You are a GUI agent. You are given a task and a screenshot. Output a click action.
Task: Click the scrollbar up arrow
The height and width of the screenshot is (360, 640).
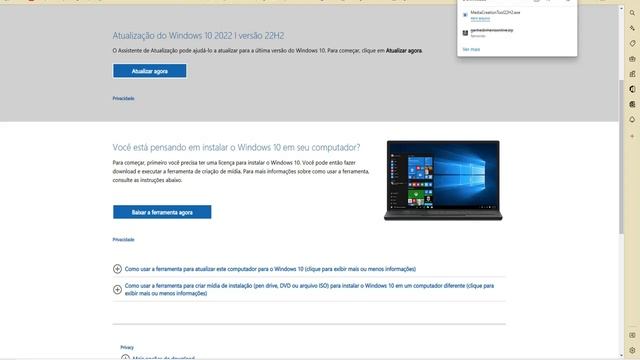tap(621, 8)
